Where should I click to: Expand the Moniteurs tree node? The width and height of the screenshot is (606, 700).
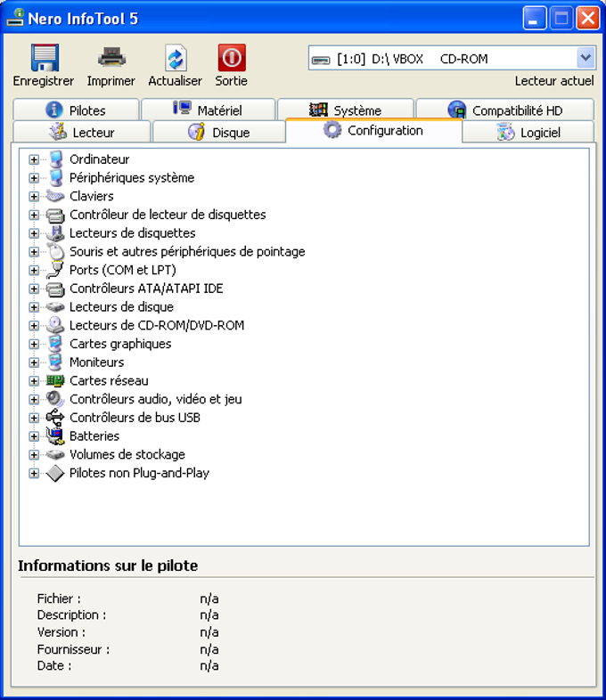click(x=34, y=362)
